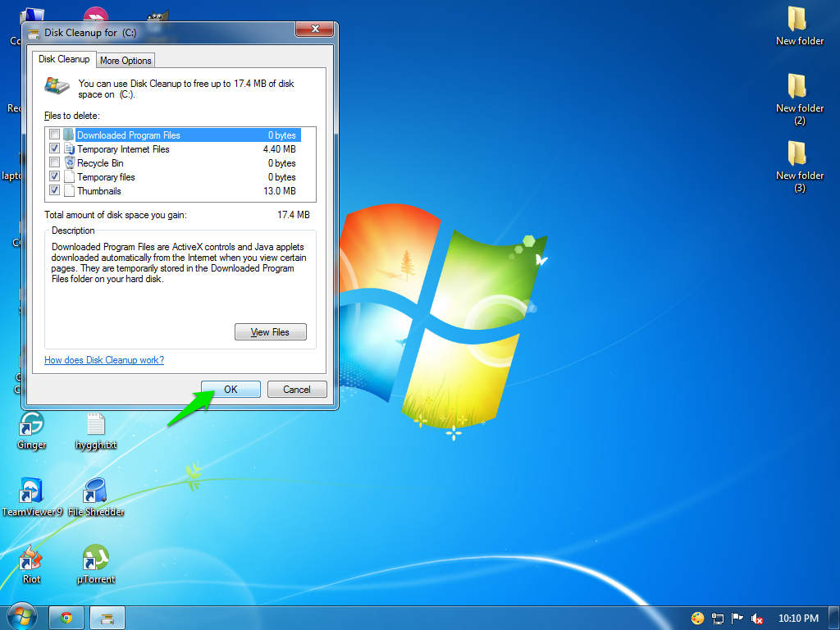Uncheck the Temporary files checkbox
The height and width of the screenshot is (630, 840).
tap(54, 176)
